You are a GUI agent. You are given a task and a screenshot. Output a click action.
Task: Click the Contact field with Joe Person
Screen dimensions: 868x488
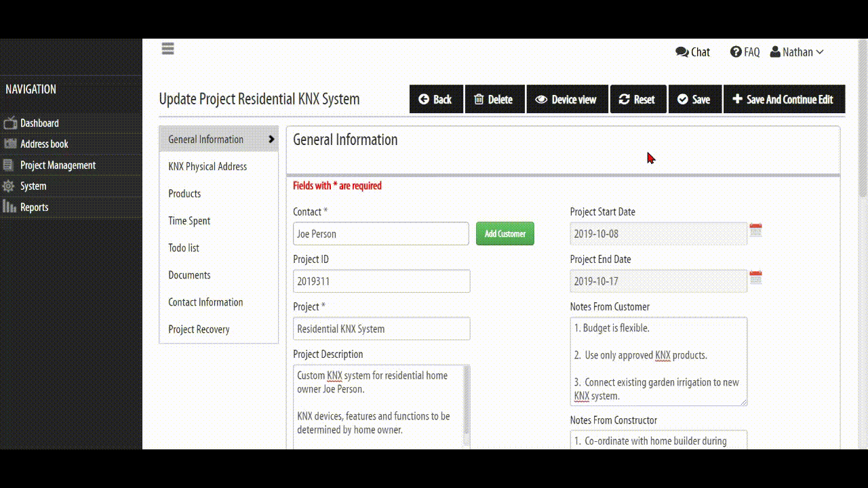[x=381, y=234]
